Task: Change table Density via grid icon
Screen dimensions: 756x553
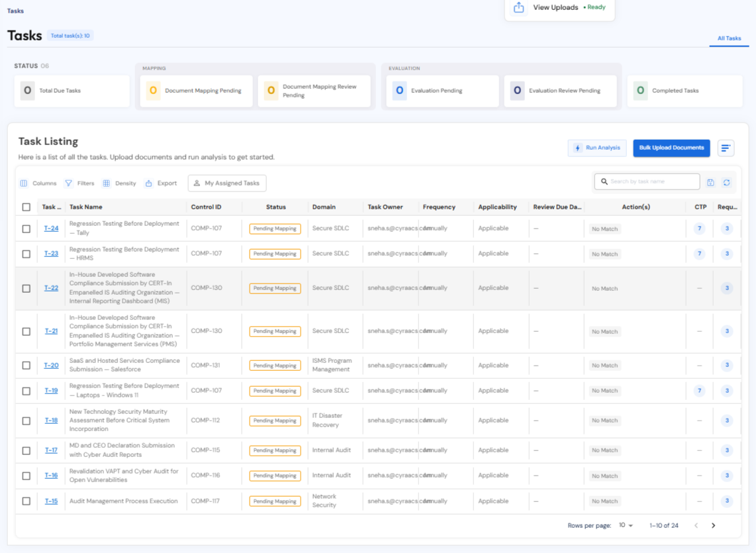Action: pos(106,183)
